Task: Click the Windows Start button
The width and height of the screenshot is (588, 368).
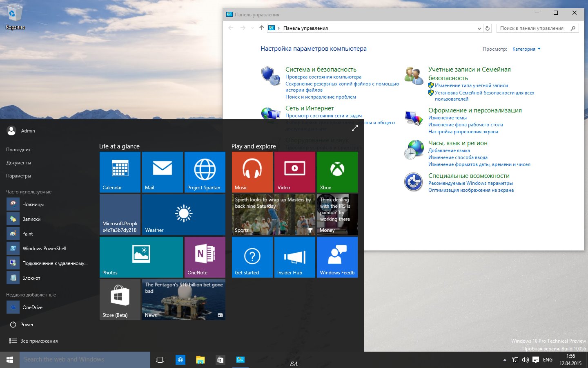Action: point(10,360)
